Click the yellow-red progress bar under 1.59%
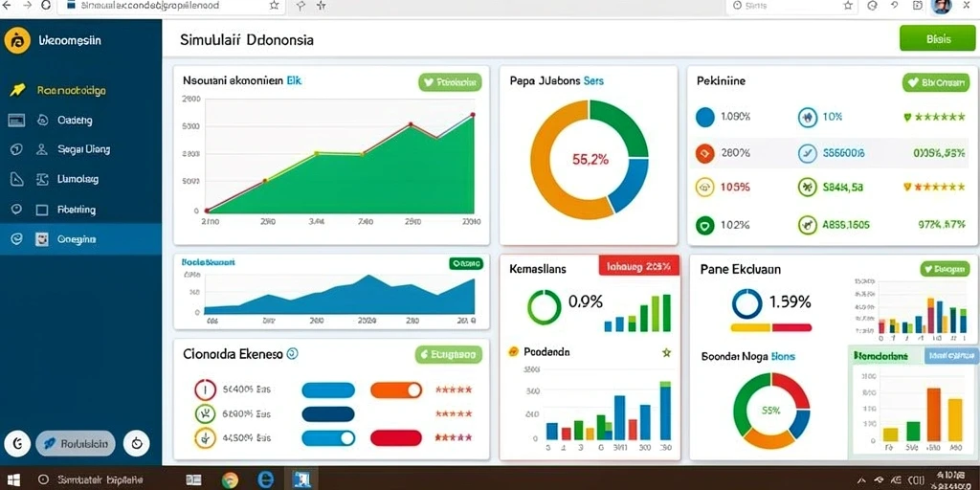 770,327
